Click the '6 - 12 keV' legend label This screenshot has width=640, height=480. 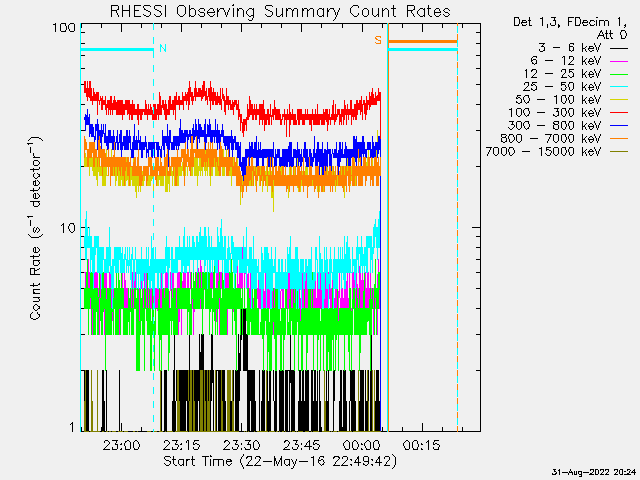coord(566,61)
